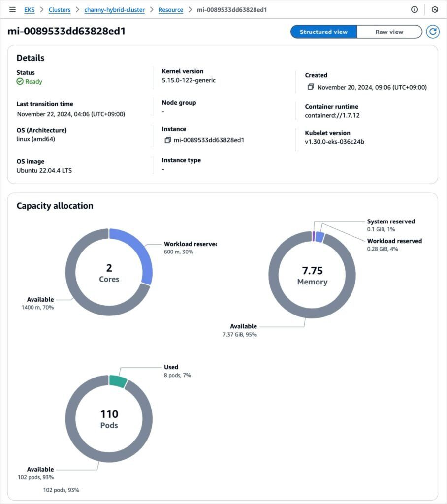Open the hamburger navigation menu
The height and width of the screenshot is (504, 447).
12,10
